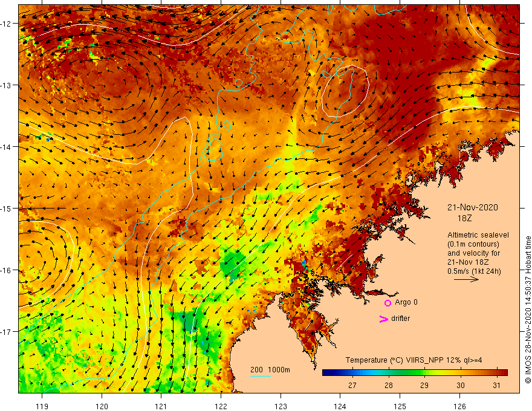Click the 'Argo 0' label
This screenshot has height=411, width=532.
click(406, 302)
